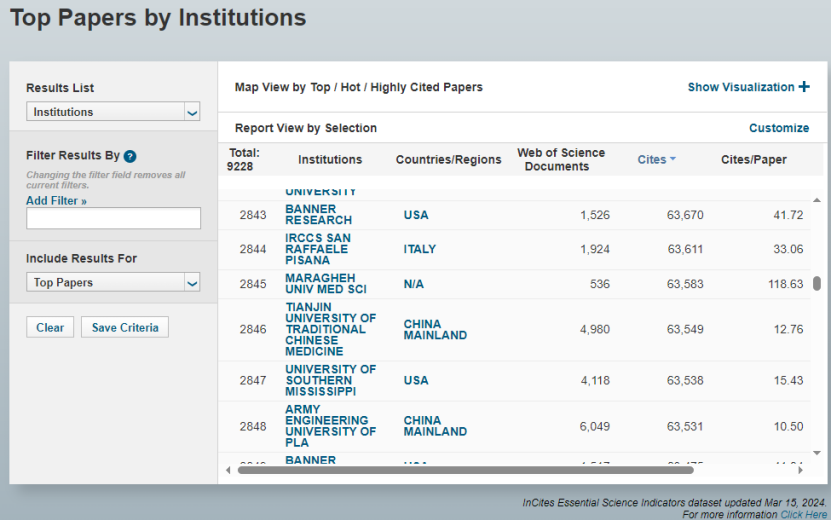Click the plus icon beside Show Visualization
The width and height of the screenshot is (831, 520).
click(804, 86)
